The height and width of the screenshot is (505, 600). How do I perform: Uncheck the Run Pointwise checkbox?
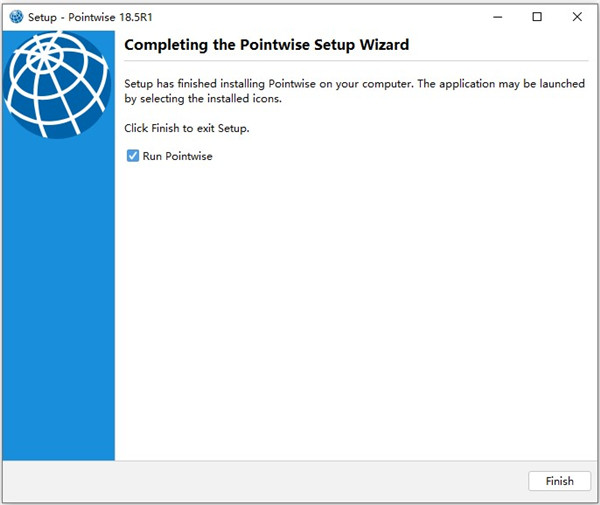coord(133,156)
